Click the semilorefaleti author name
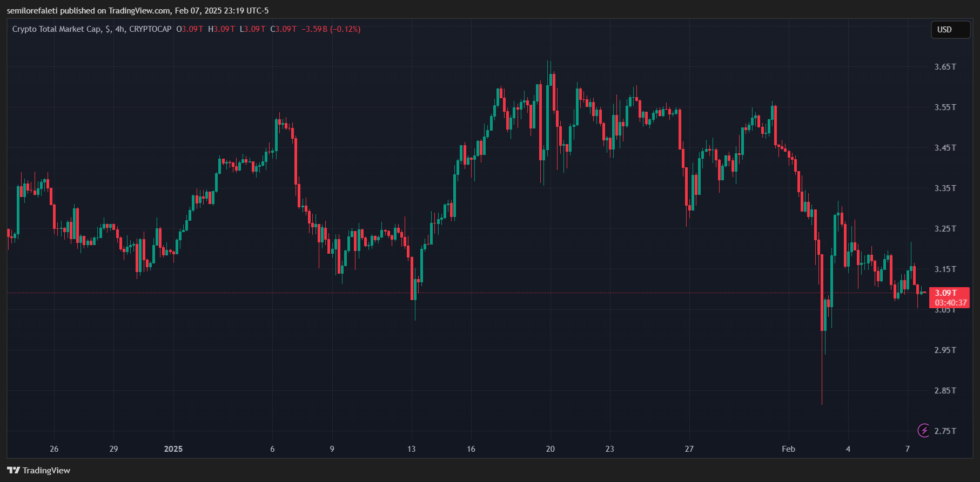Viewport: 980px width, 482px height. (32, 11)
